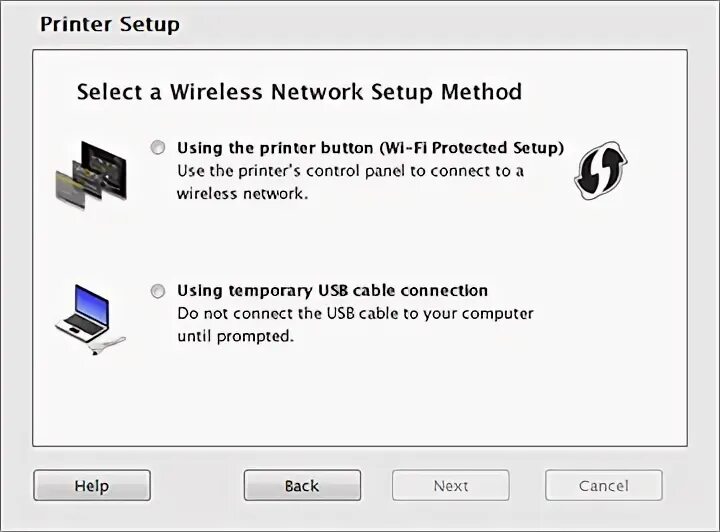720x532 pixels.
Task: Click the grayed-out Next button
Action: tap(450, 485)
